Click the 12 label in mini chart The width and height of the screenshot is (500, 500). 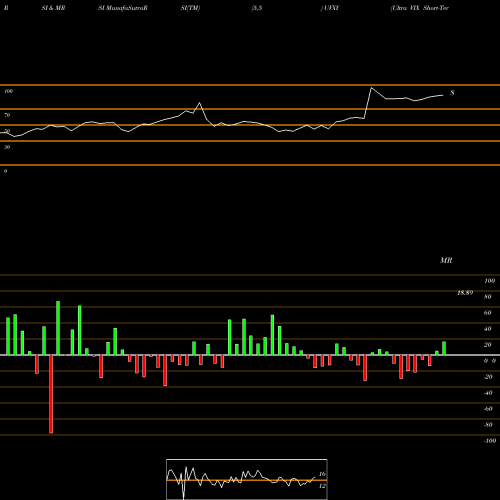(322, 486)
